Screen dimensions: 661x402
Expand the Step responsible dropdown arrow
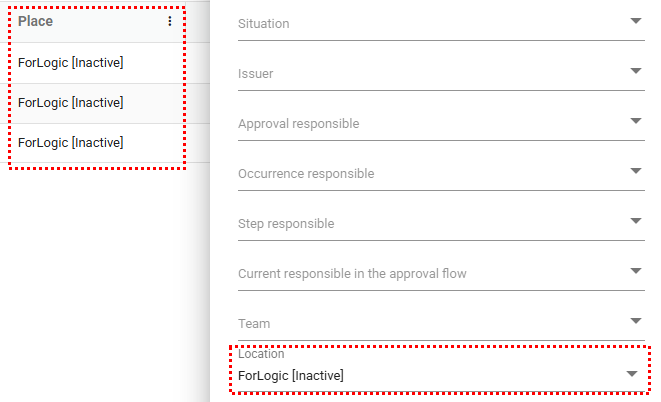point(636,220)
